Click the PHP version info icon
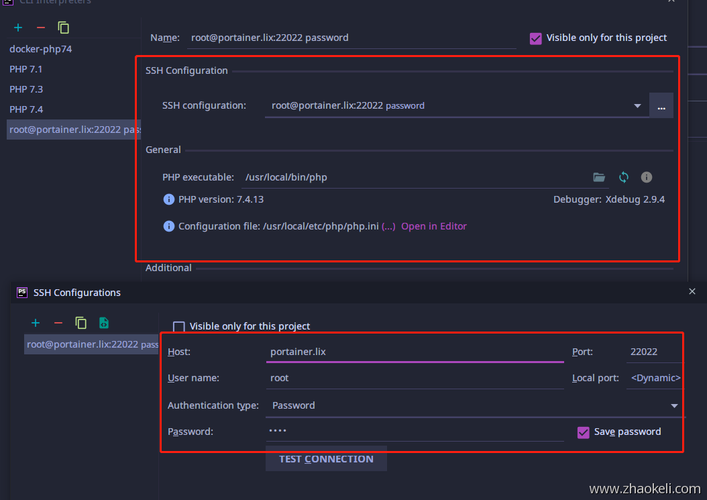The height and width of the screenshot is (500, 707). coord(169,199)
